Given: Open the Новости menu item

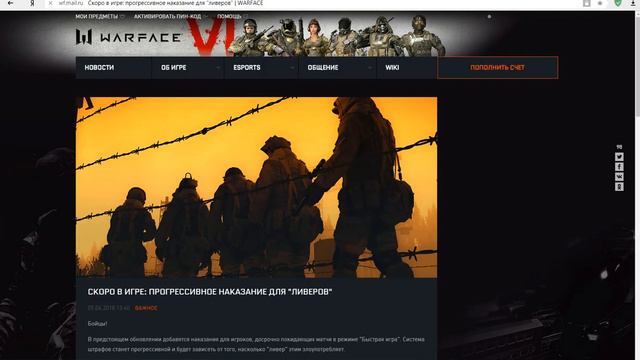Looking at the screenshot, I should click(x=113, y=67).
